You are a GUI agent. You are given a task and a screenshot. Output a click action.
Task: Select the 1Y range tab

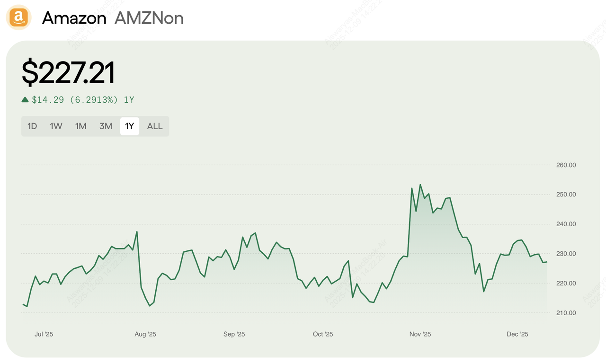tap(130, 126)
